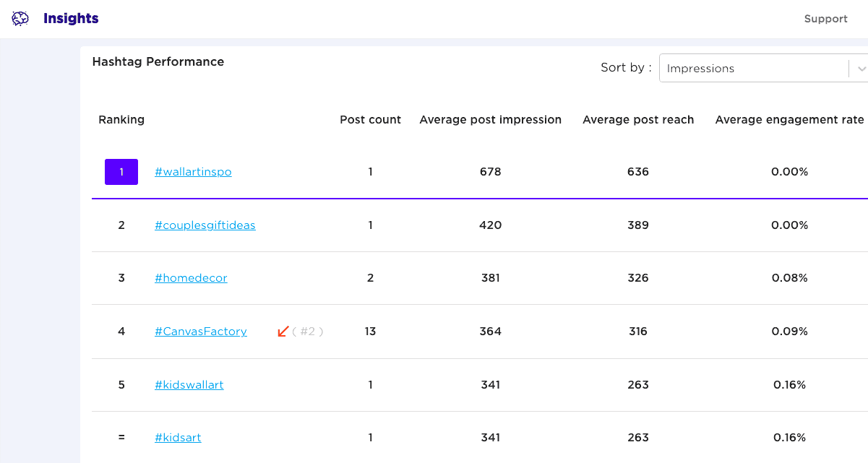
Task: Click the red ranking drop arrow icon
Action: [x=283, y=331]
